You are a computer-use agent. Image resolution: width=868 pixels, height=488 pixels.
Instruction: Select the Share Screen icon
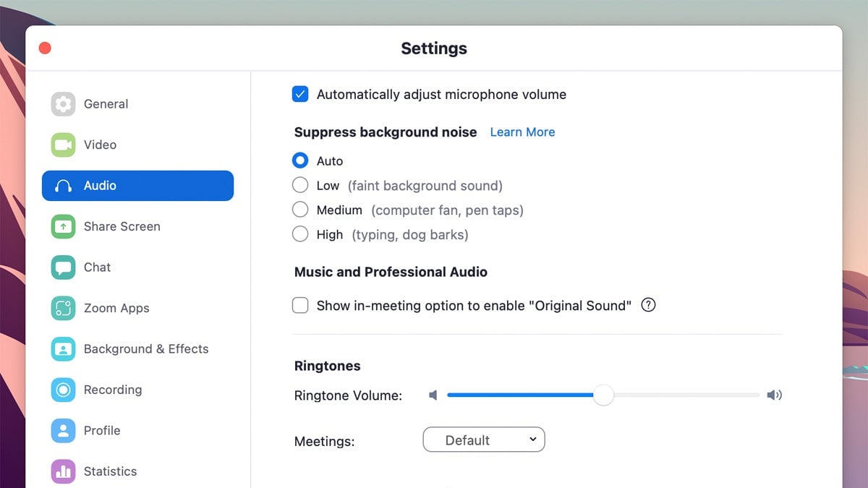coord(63,226)
